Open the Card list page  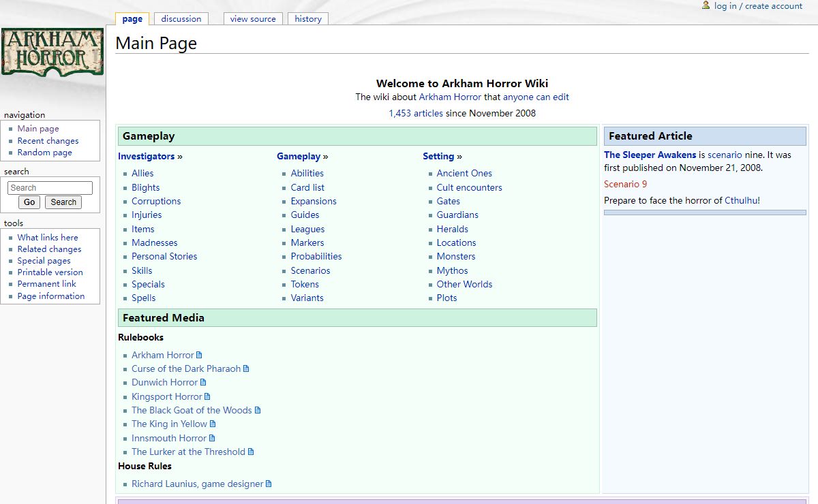(307, 187)
